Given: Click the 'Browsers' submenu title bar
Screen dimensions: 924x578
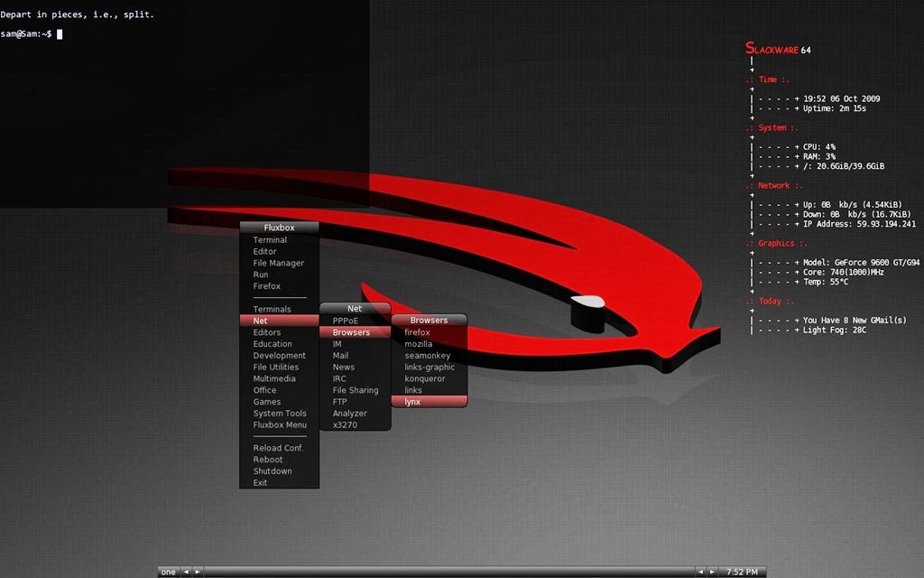Looking at the screenshot, I should click(430, 321).
